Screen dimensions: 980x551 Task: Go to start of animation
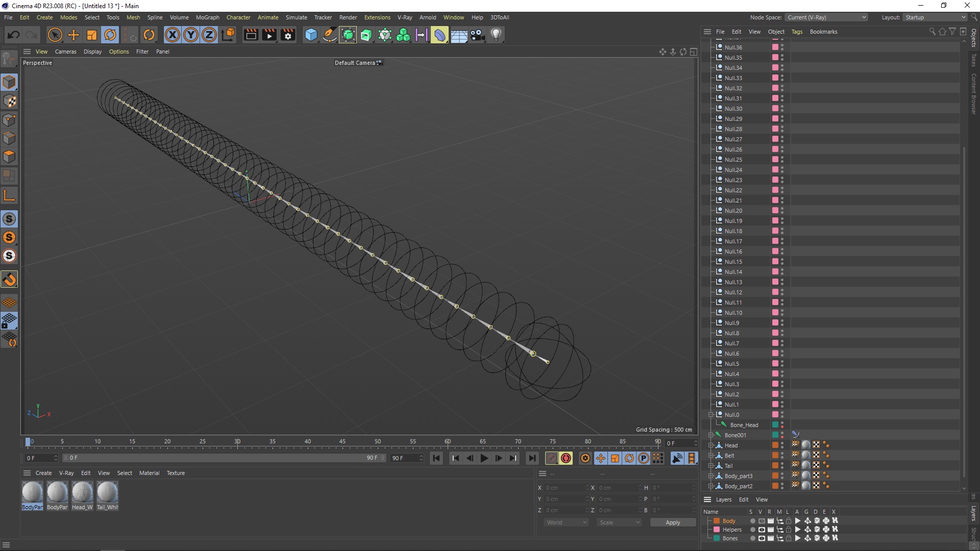click(x=436, y=458)
